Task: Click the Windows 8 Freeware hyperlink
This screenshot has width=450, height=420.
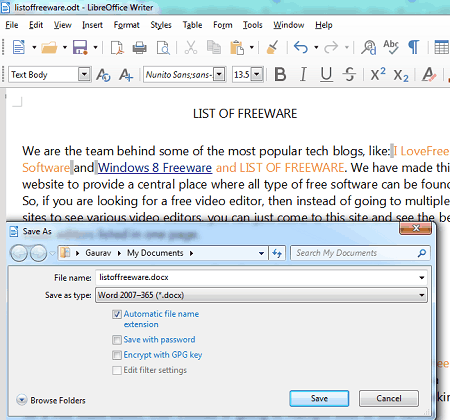Action: (155, 167)
